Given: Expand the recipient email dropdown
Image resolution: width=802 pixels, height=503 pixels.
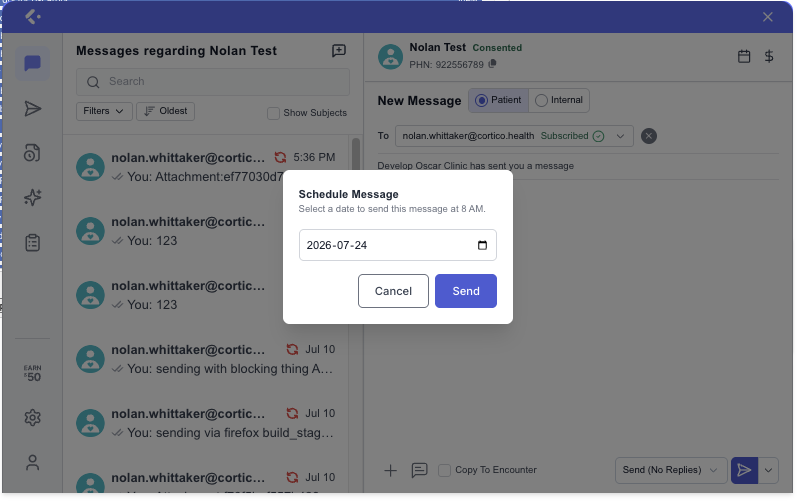Looking at the screenshot, I should pyautogui.click(x=620, y=136).
